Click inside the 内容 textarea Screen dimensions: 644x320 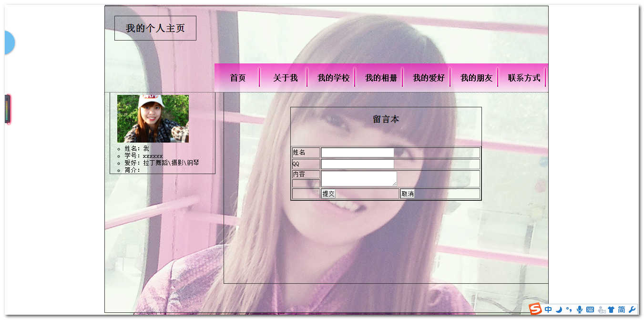click(359, 179)
